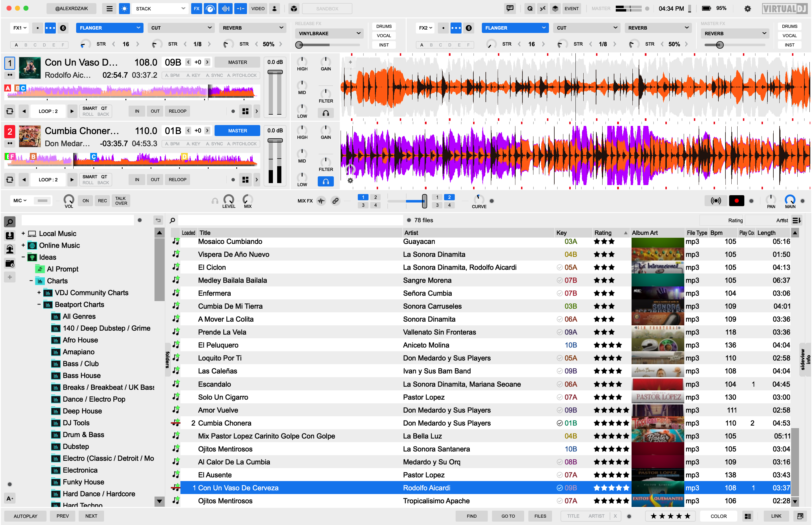Click the broadcast icon near record

click(716, 201)
